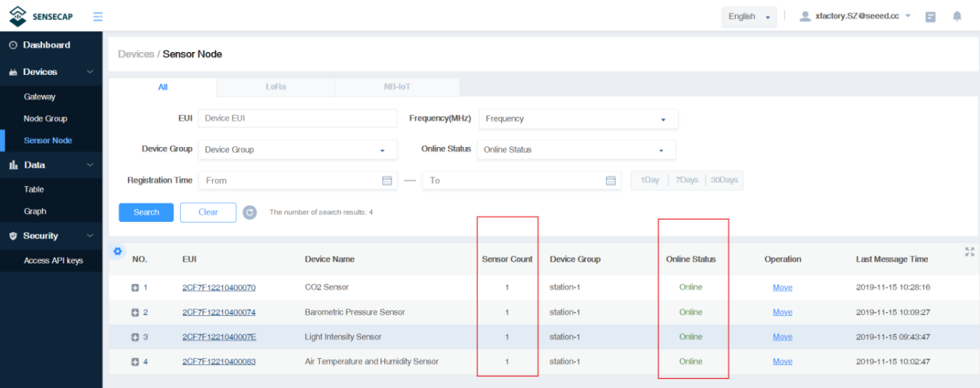Image resolution: width=980 pixels, height=388 pixels.
Task: Click the Registration Time From field
Action: coord(298,181)
